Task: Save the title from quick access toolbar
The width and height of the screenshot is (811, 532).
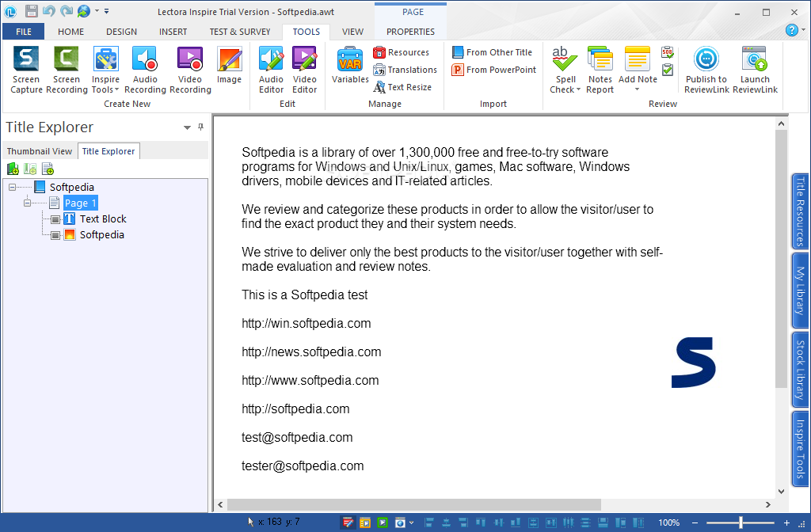Action: tap(31, 11)
